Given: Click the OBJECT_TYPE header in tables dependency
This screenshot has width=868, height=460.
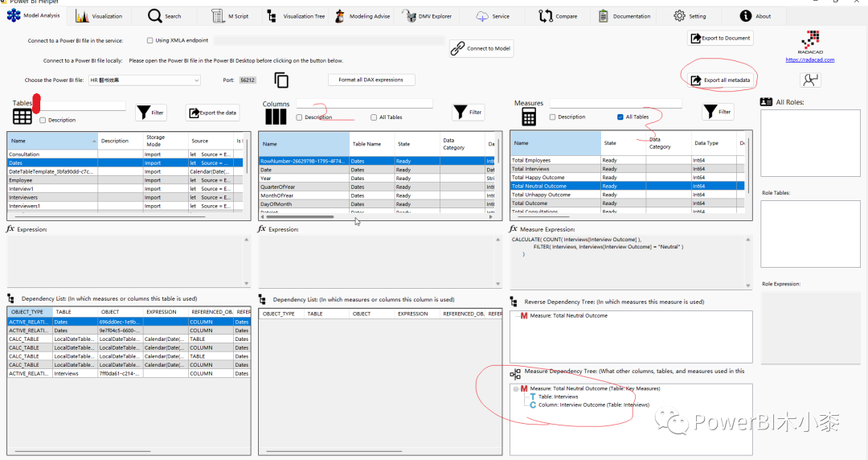Looking at the screenshot, I should click(x=30, y=312).
